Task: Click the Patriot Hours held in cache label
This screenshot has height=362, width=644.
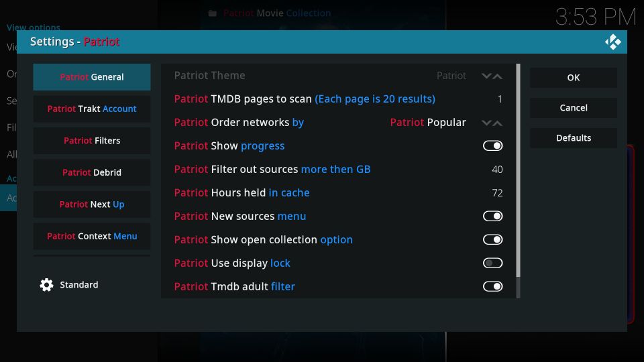Action: tap(242, 192)
